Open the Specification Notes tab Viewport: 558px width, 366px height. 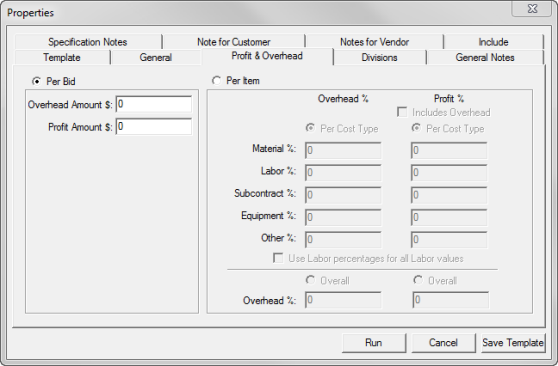pos(88,42)
